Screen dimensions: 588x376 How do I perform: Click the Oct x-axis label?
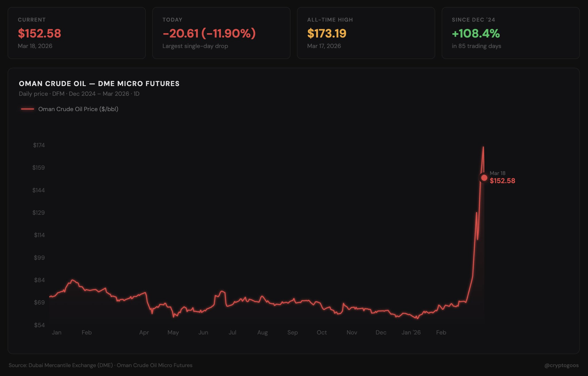(322, 332)
